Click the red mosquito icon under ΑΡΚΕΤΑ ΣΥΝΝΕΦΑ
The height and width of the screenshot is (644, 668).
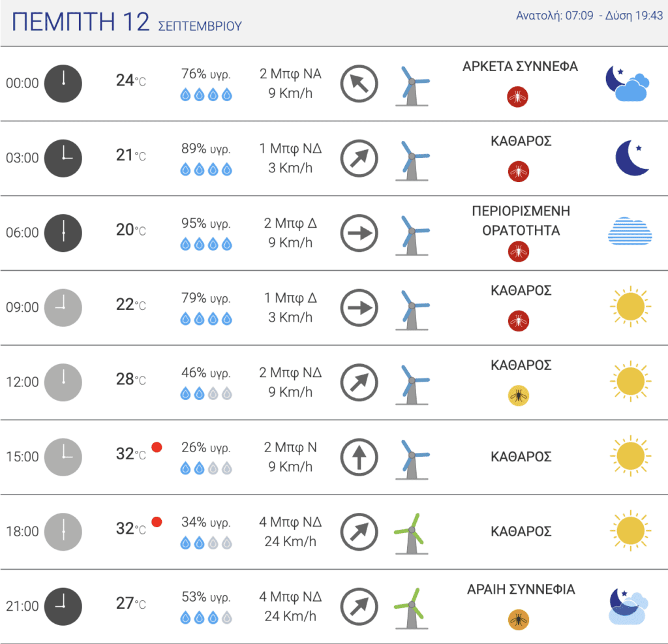click(517, 97)
